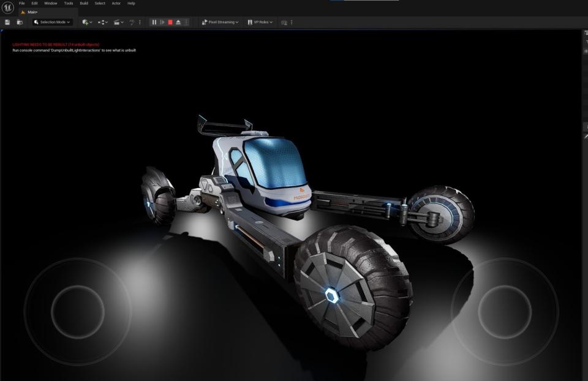Stop the play session with red square

click(x=170, y=22)
